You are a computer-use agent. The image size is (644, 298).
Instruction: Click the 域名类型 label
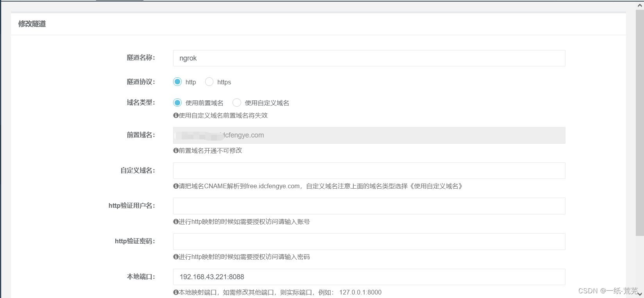pos(141,103)
